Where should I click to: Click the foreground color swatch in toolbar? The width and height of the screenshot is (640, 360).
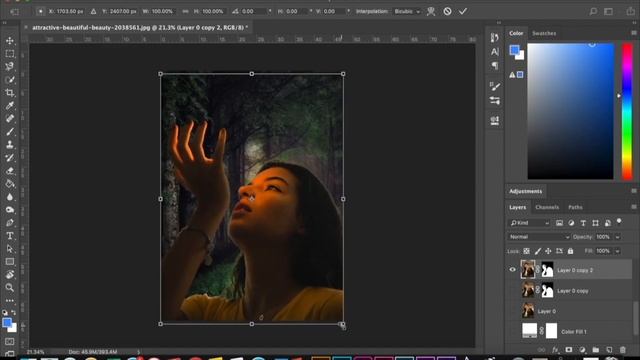click(x=7, y=322)
